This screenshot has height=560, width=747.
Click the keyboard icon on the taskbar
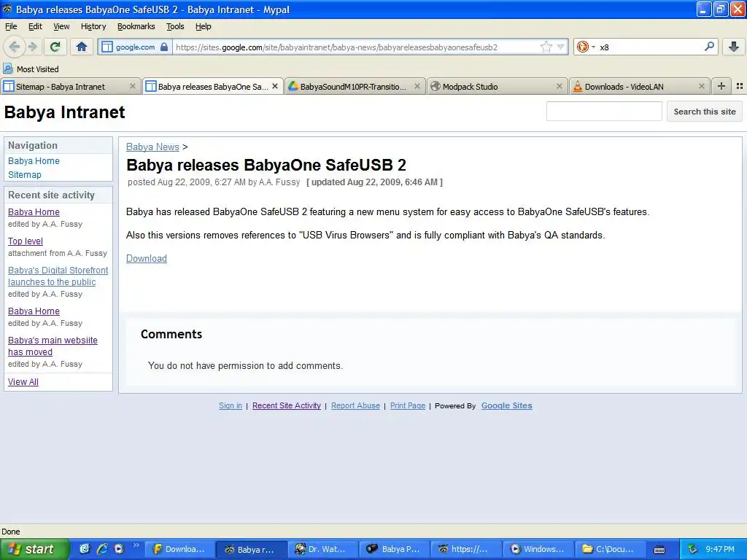[659, 550]
